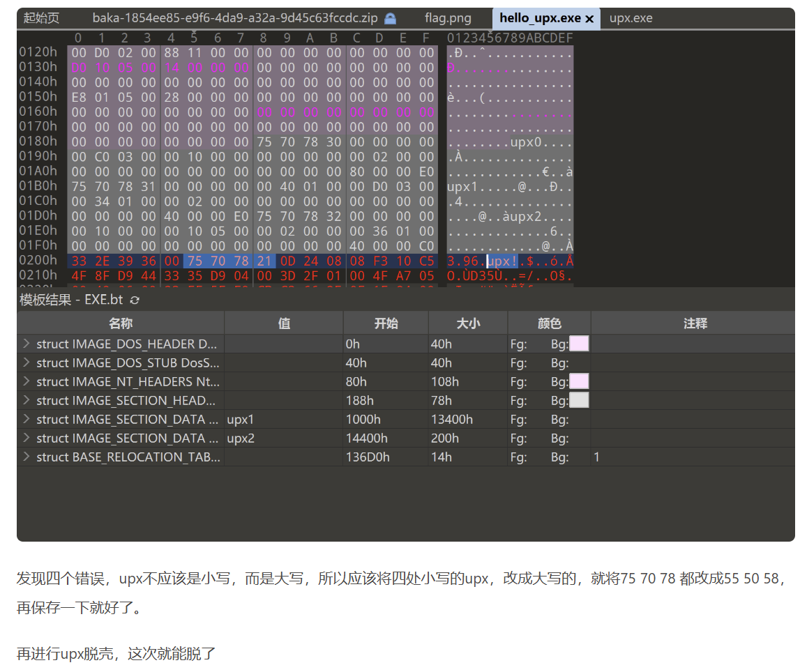Click background color swatch of IMAGE_NT_HEADERS
Screen dimensions: 800x672
click(x=579, y=381)
